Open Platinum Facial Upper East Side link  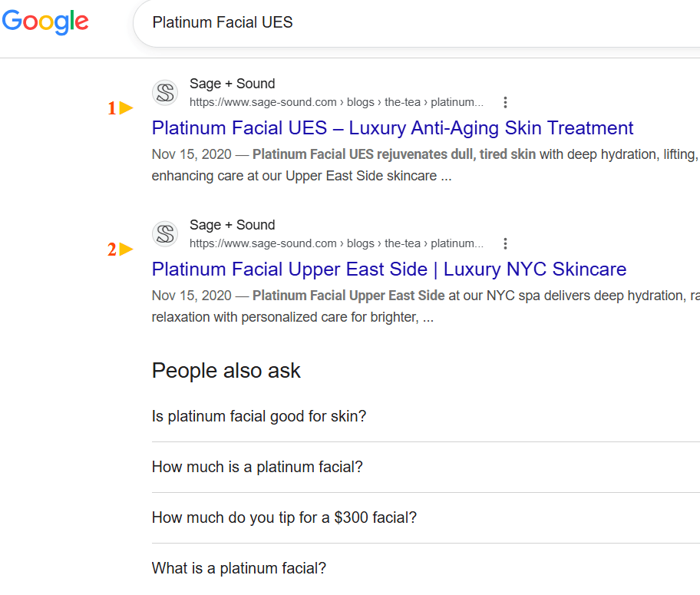(x=389, y=269)
